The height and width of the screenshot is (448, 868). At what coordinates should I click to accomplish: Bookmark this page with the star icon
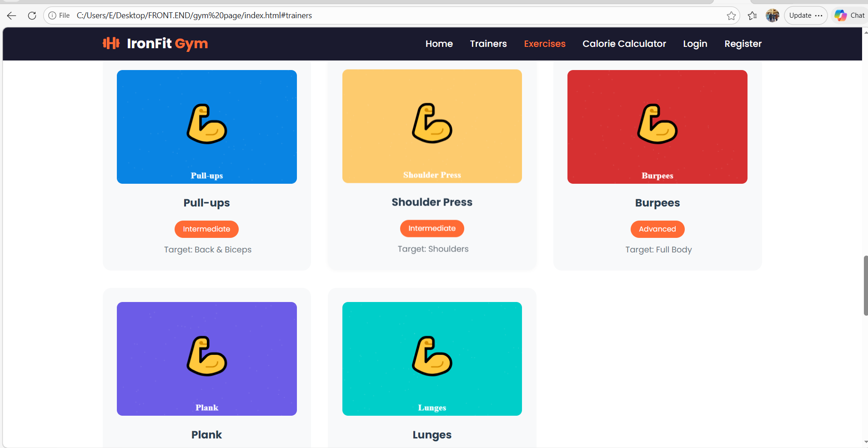click(x=731, y=15)
